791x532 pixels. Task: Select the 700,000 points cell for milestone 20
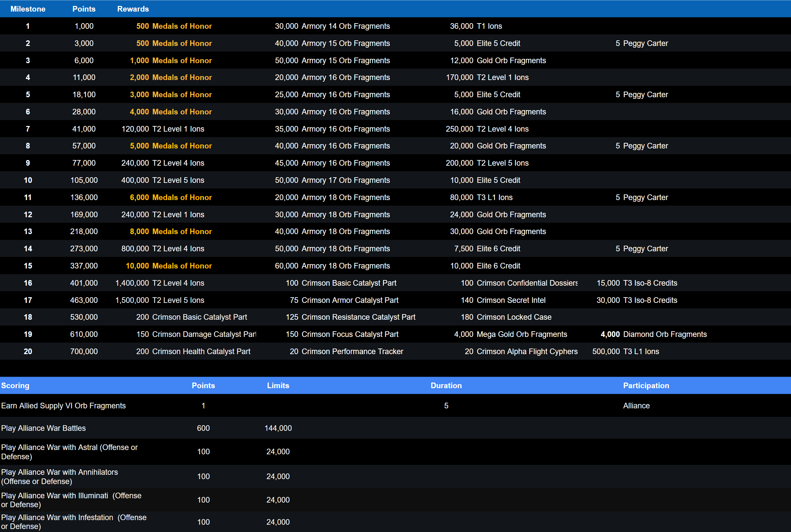coord(84,351)
